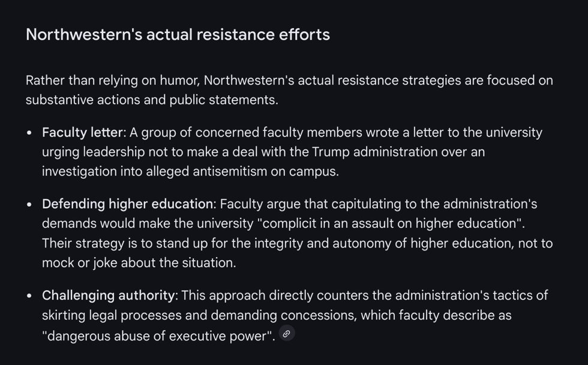The width and height of the screenshot is (588, 365).
Task: Click the bullet dot beside "Faculty letter"
Action: pyautogui.click(x=29, y=132)
